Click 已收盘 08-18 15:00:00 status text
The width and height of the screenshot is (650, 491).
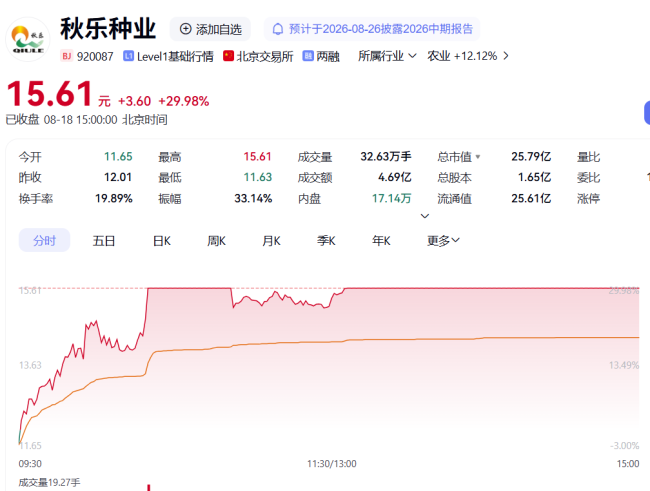coord(87,120)
